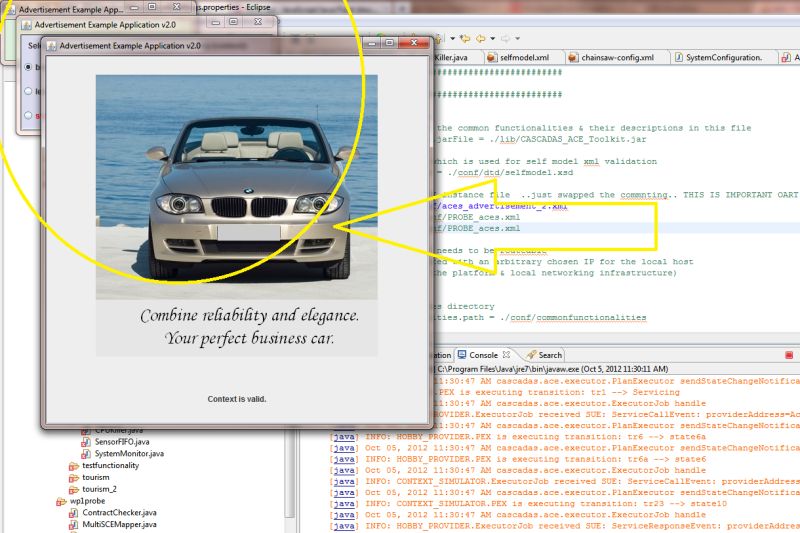
Task: Open the Forward history dropdown arrow
Action: coord(517,38)
